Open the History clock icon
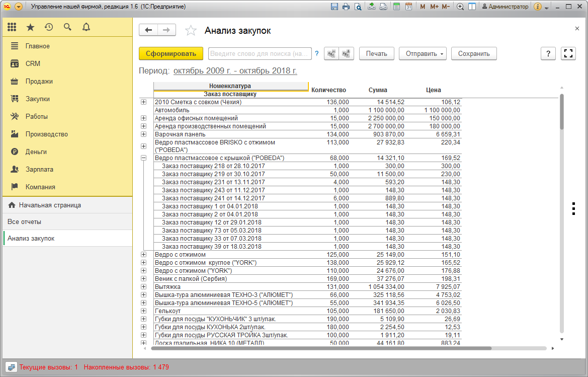The height and width of the screenshot is (377, 588). click(49, 27)
